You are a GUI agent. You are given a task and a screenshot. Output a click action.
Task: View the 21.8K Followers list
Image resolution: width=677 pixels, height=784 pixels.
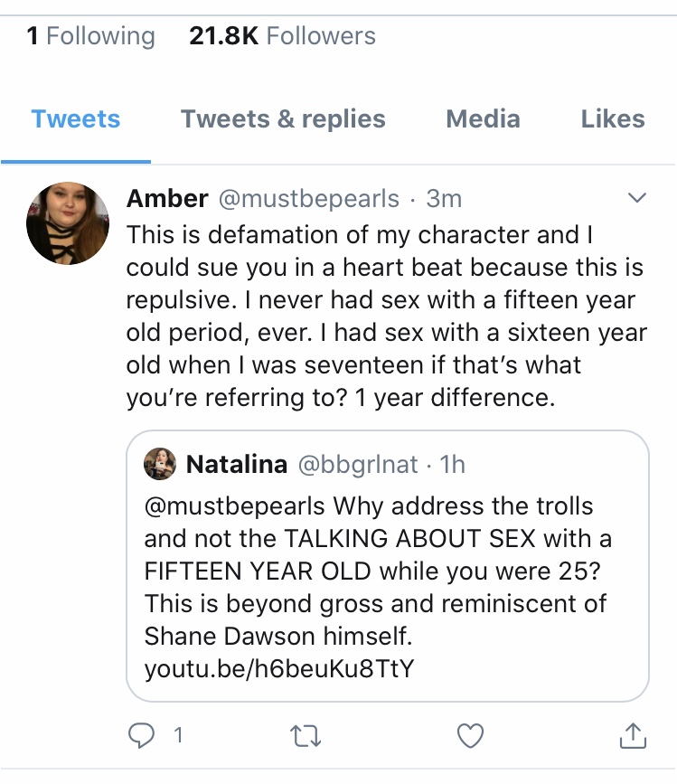pos(282,36)
